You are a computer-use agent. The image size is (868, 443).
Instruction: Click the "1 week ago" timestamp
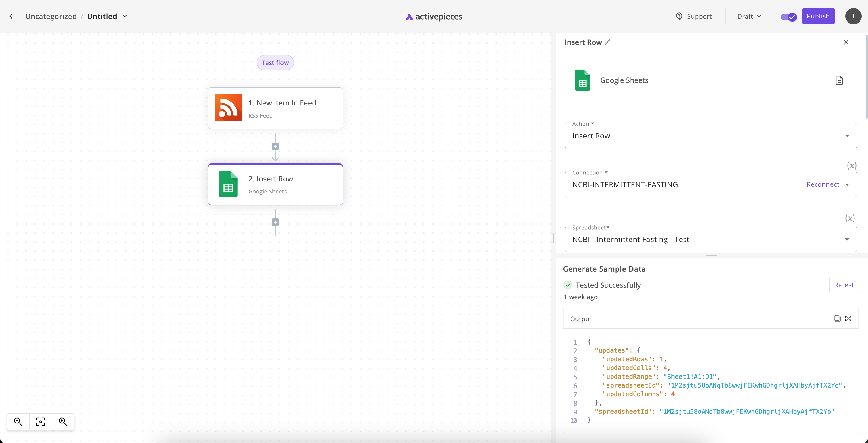[580, 297]
